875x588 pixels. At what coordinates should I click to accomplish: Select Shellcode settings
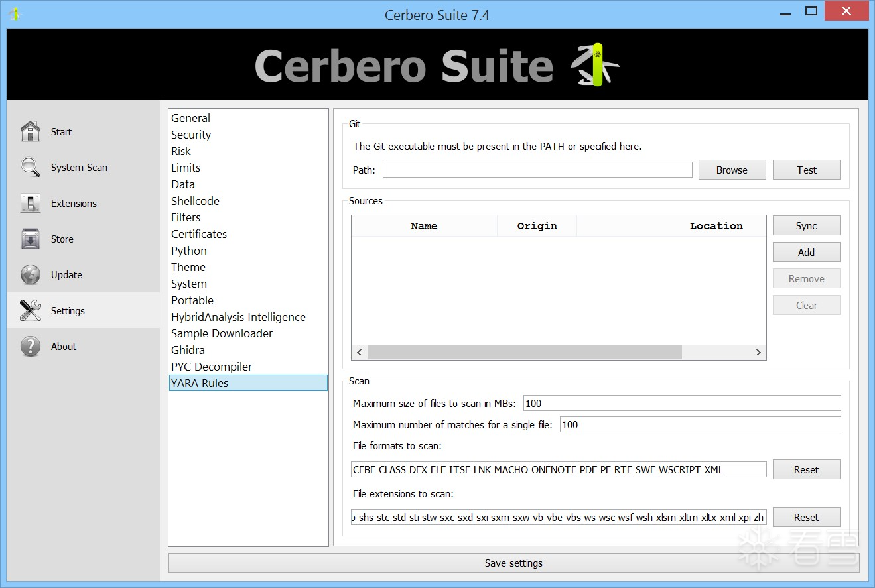coord(248,201)
